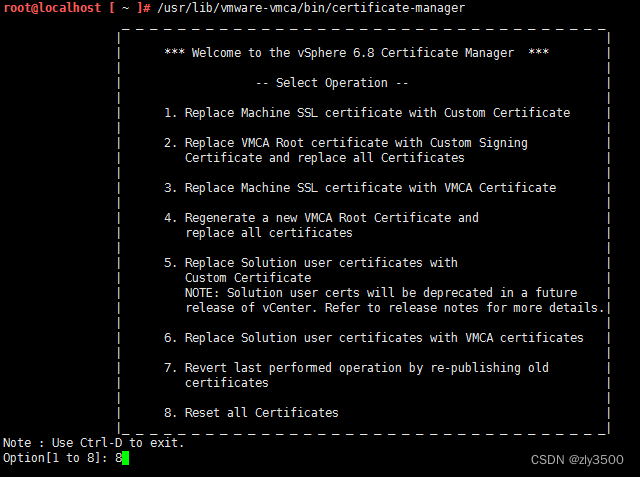
Task: Click option 1 Replace Machine SSL with Custom Certificate
Action: point(367,113)
